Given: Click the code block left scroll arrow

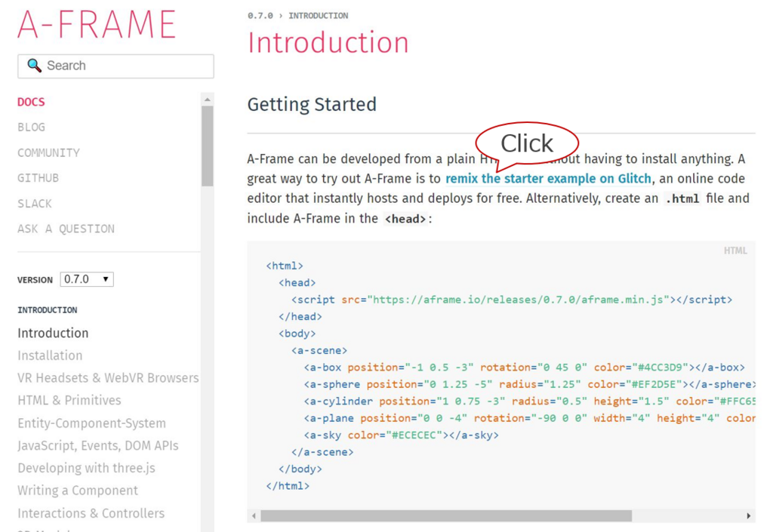Looking at the screenshot, I should pos(254,515).
